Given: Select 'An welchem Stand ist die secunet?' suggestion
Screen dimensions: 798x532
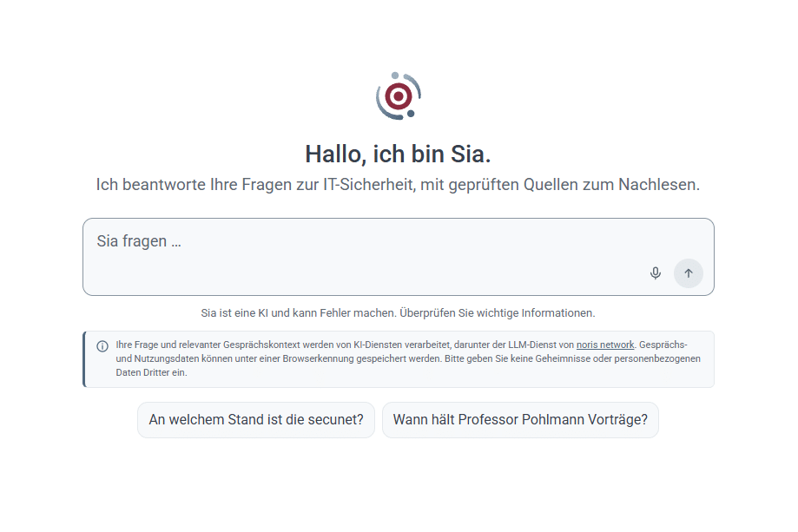Looking at the screenshot, I should 256,419.
